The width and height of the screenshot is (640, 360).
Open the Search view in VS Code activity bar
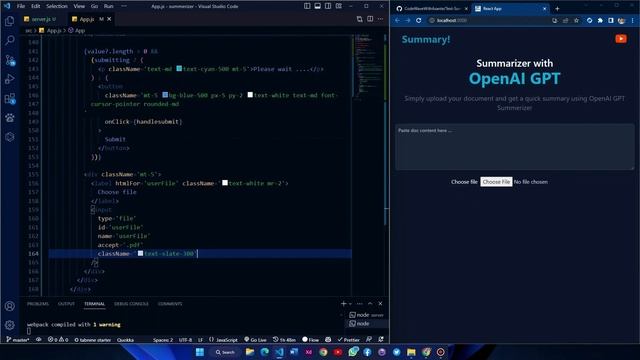click(10, 40)
